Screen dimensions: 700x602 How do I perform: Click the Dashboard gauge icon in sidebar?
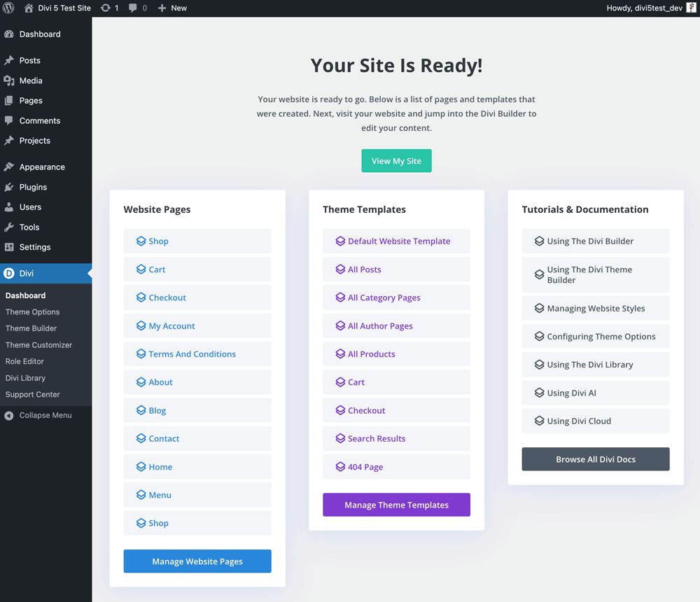click(x=9, y=34)
